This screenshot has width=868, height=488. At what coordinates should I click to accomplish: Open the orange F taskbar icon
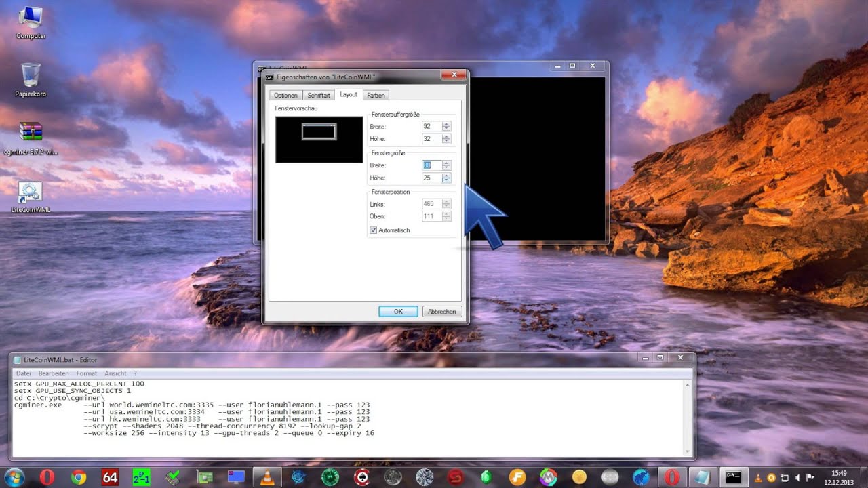coord(517,477)
